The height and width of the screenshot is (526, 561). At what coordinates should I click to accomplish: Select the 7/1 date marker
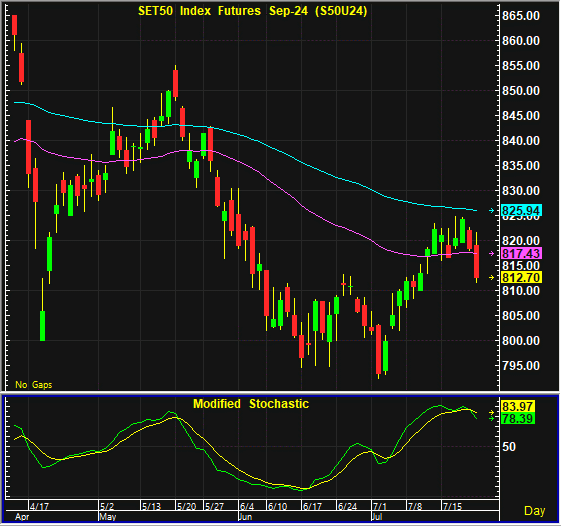(x=380, y=506)
